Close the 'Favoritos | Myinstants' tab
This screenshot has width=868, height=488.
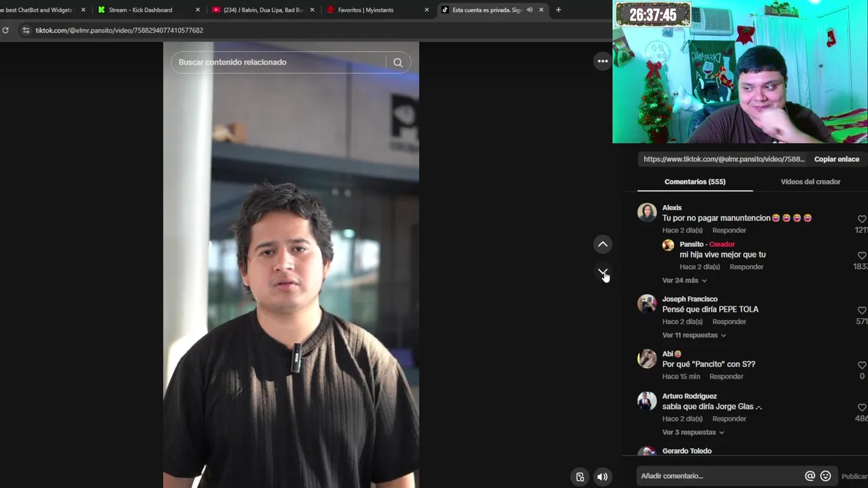(427, 10)
